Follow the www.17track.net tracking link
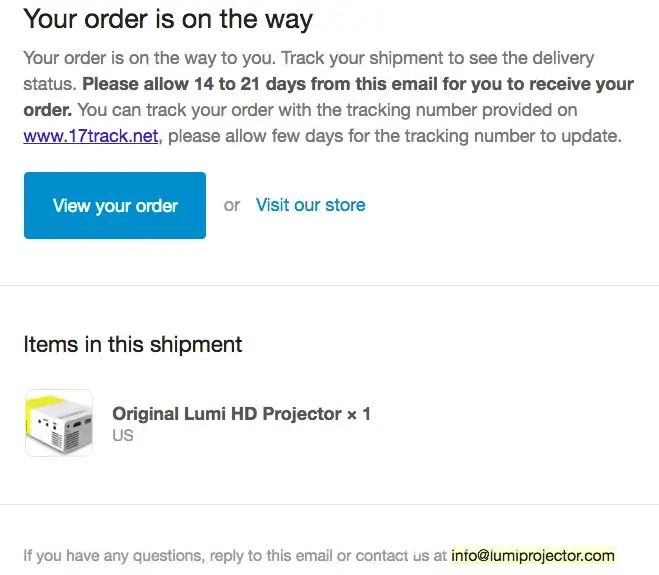This screenshot has width=659, height=575. pos(91,136)
